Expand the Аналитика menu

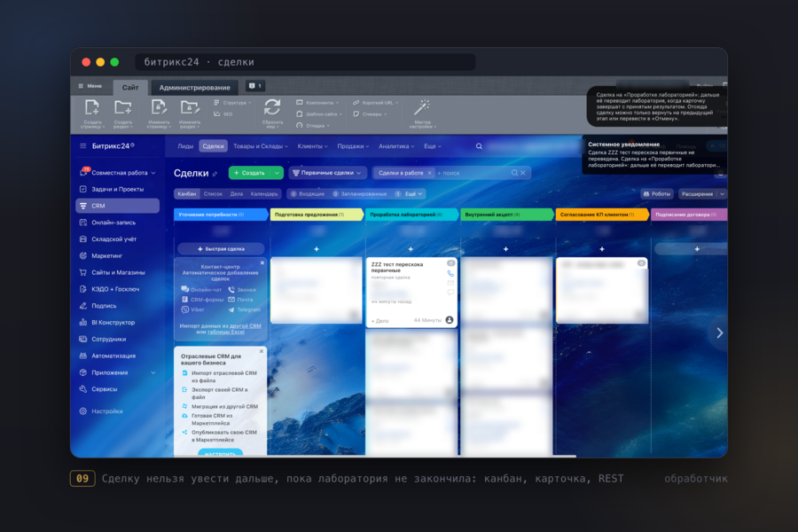396,146
